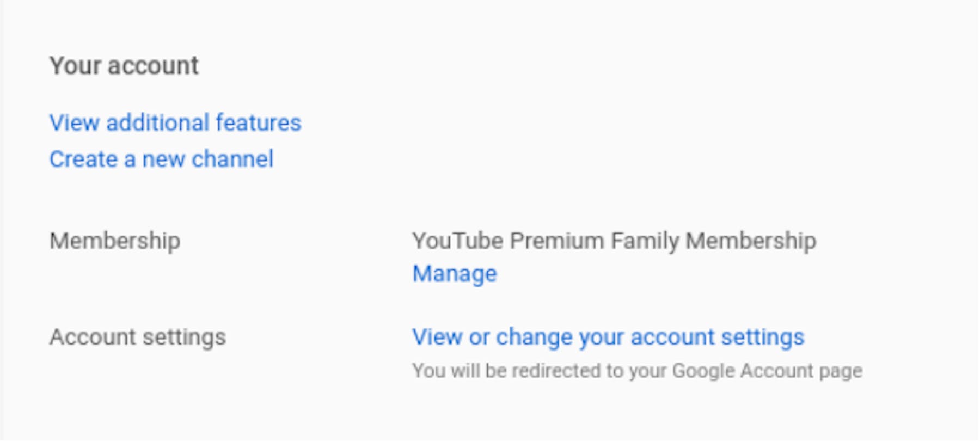Follow the link below View additional features

click(x=161, y=159)
